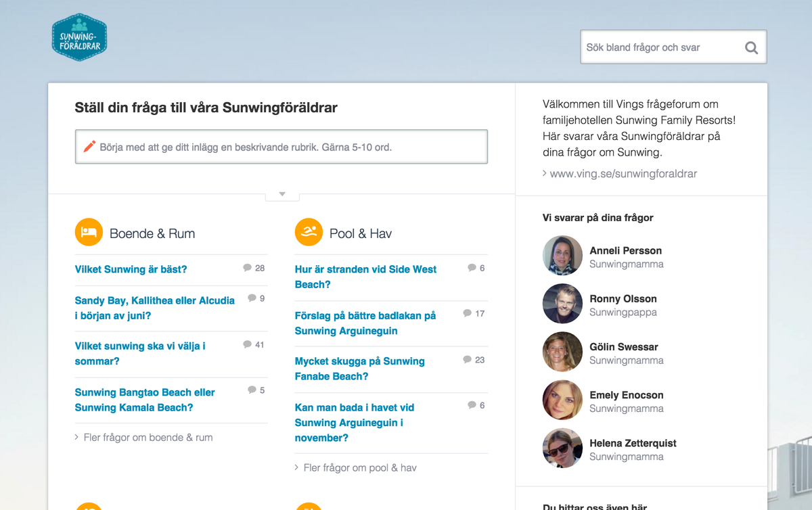Click comment bubble with count 23
Viewport: 812px width, 510px height.
[x=468, y=360]
